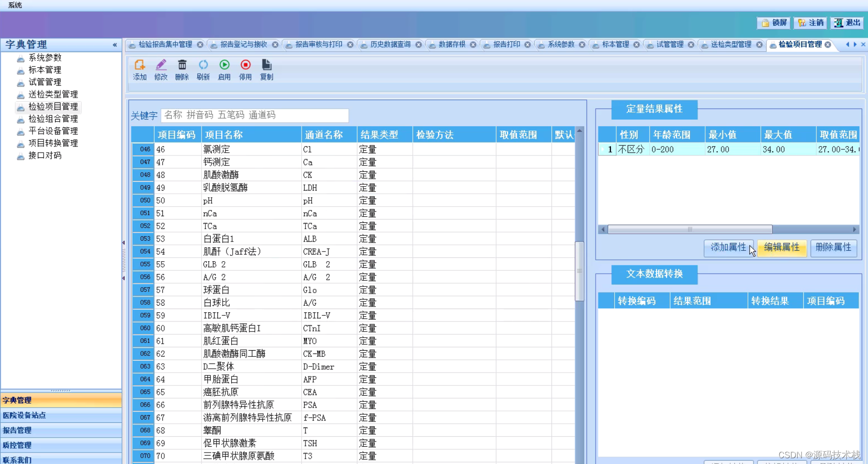Open 平台设备管理 in the tree
The image size is (868, 464).
point(53,131)
